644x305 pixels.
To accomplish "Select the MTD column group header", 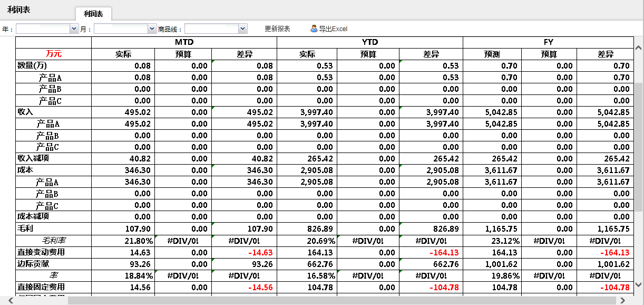I will 184,42.
